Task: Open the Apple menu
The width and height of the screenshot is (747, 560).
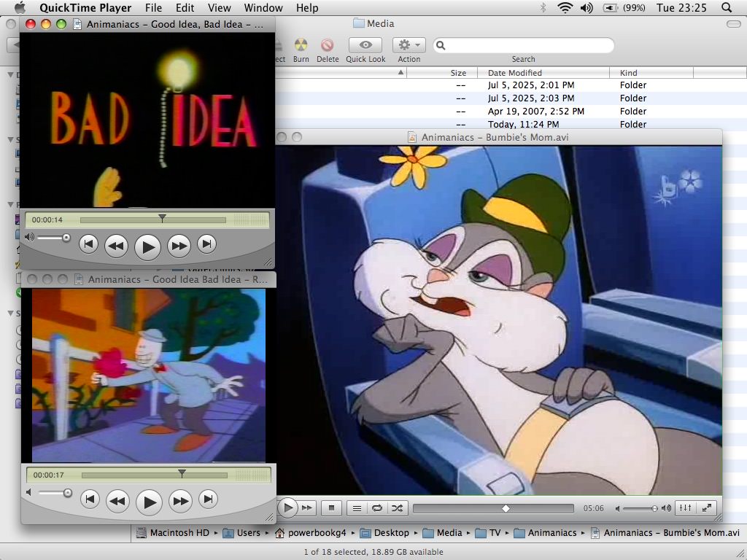Action: tap(20, 7)
